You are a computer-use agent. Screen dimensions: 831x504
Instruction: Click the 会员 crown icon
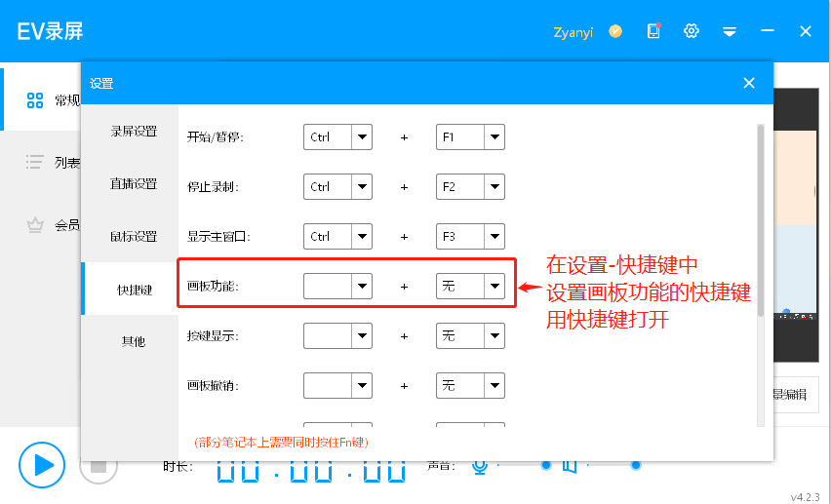(35, 225)
